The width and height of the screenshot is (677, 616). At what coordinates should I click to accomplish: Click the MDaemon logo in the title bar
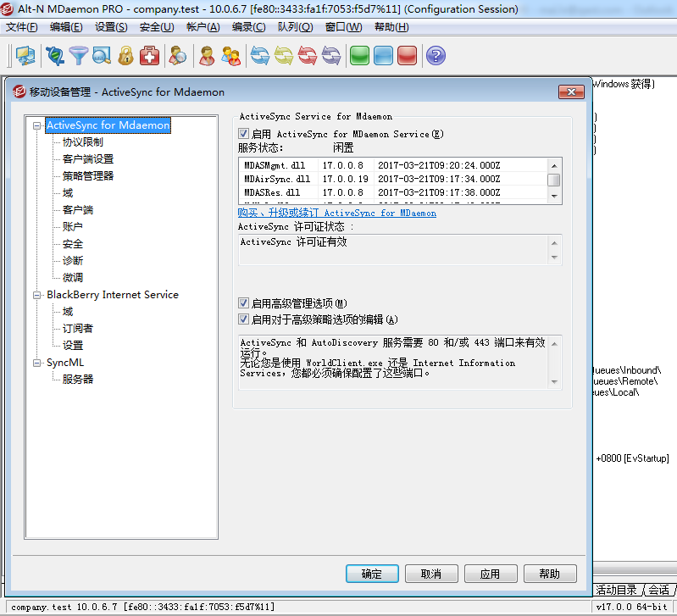click(7, 8)
